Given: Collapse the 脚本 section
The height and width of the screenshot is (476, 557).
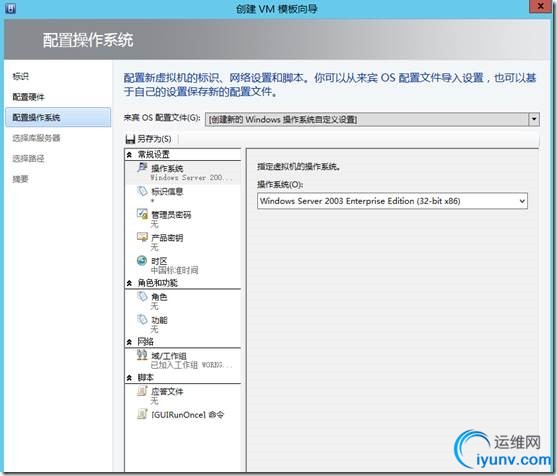Looking at the screenshot, I should tap(129, 378).
